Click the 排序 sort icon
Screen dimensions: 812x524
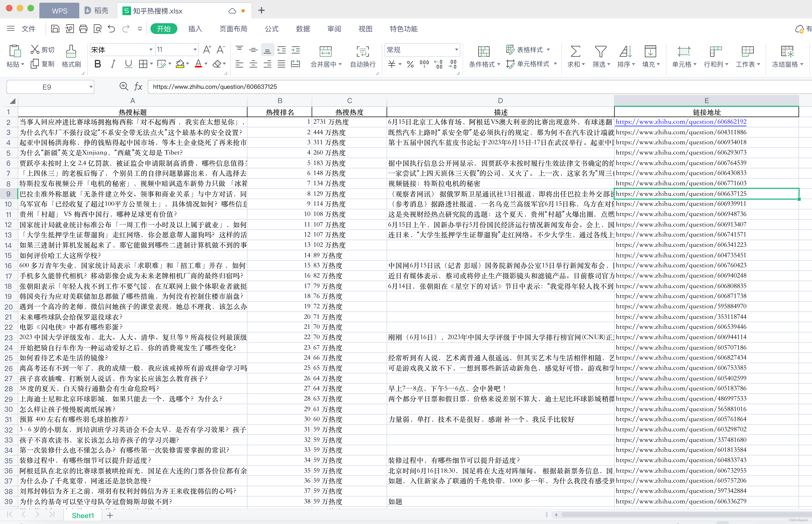click(x=625, y=51)
